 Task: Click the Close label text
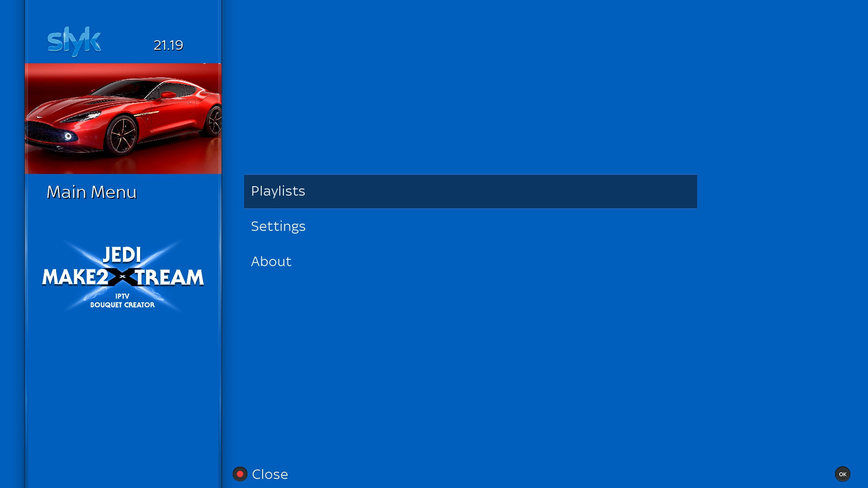[270, 474]
